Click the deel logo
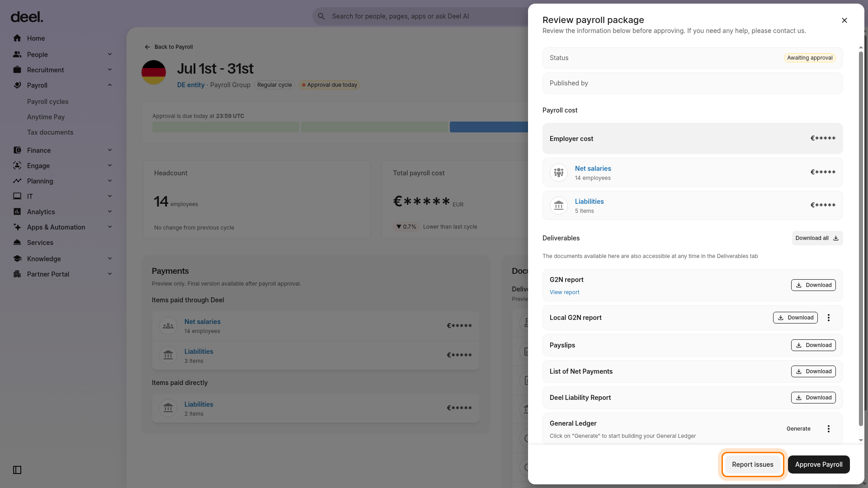The width and height of the screenshot is (868, 488). tap(27, 17)
